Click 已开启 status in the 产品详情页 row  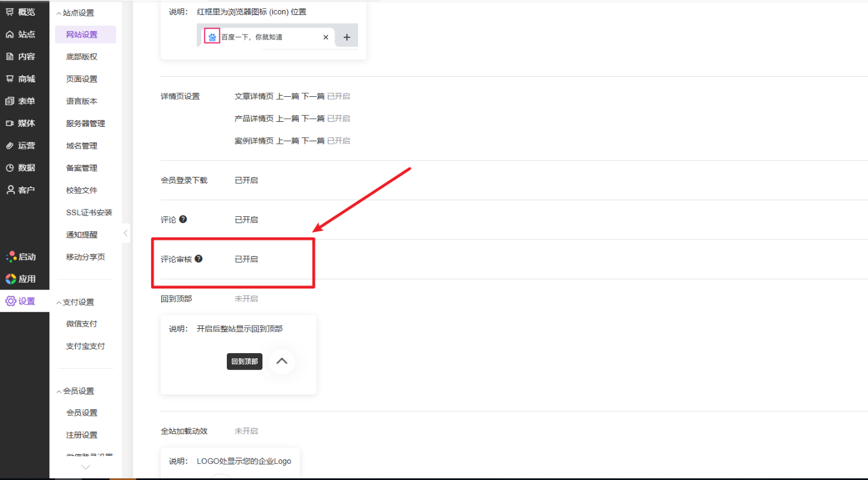point(339,119)
